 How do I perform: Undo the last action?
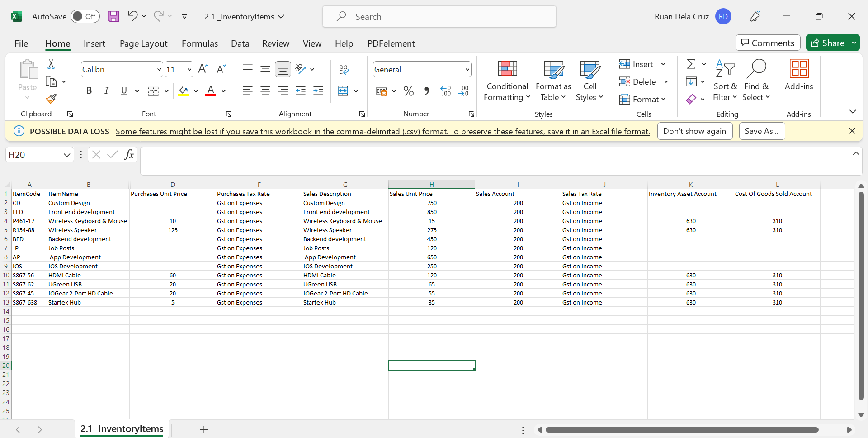coord(132,16)
